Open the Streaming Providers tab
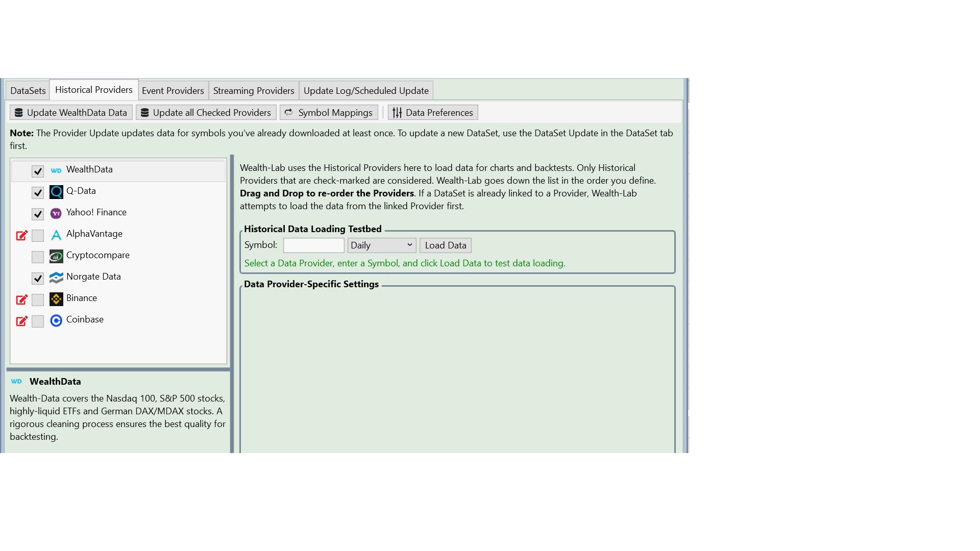This screenshot has width=980, height=551. coord(254,91)
